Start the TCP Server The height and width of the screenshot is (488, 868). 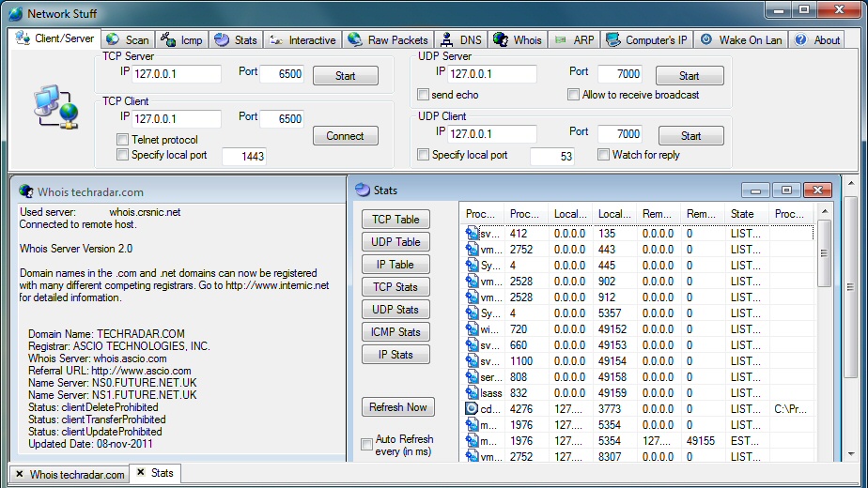346,76
